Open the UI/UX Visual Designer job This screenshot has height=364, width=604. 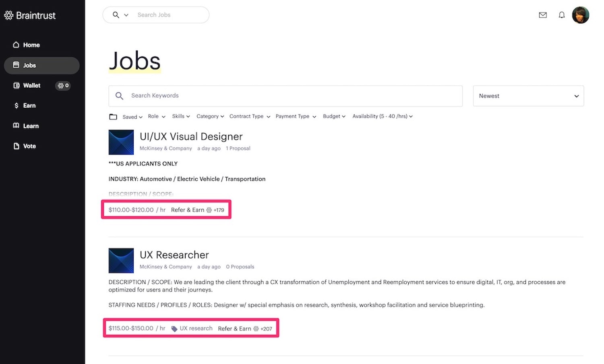191,137
